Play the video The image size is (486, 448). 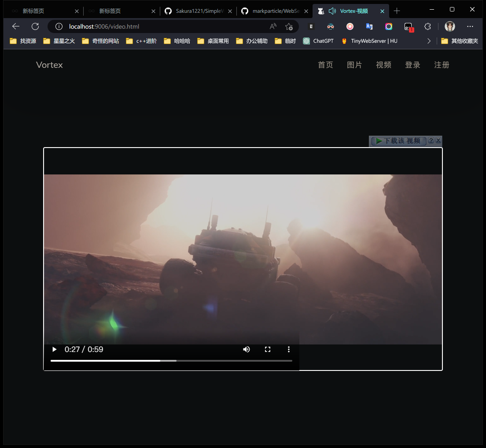pos(54,349)
